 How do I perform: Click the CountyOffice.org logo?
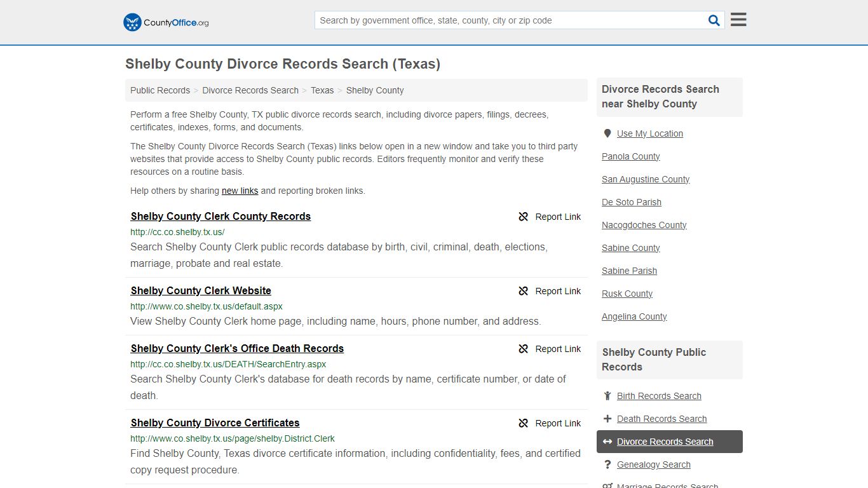166,22
